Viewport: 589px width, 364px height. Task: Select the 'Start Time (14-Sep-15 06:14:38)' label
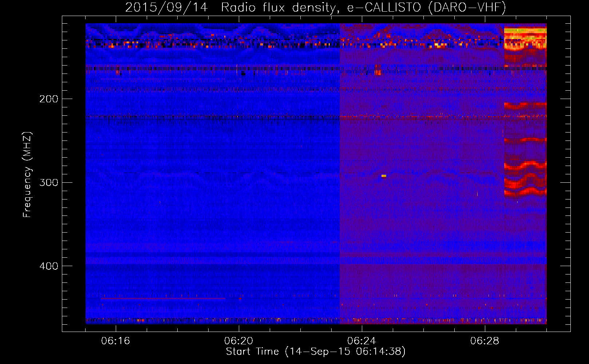[x=316, y=352]
